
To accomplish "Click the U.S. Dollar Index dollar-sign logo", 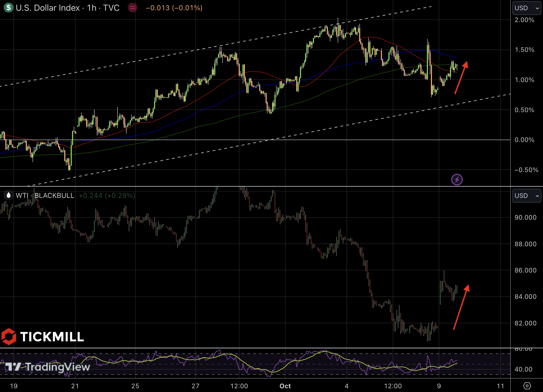I will tap(9, 8).
